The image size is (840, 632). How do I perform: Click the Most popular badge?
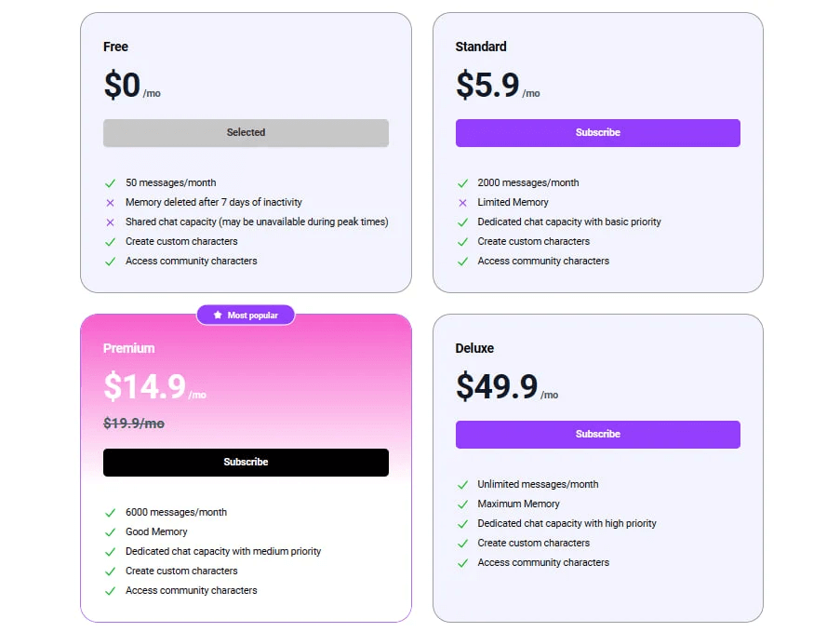[246, 315]
